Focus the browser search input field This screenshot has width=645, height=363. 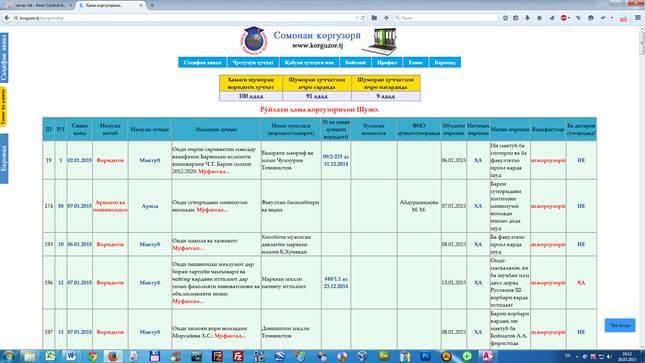click(x=445, y=18)
